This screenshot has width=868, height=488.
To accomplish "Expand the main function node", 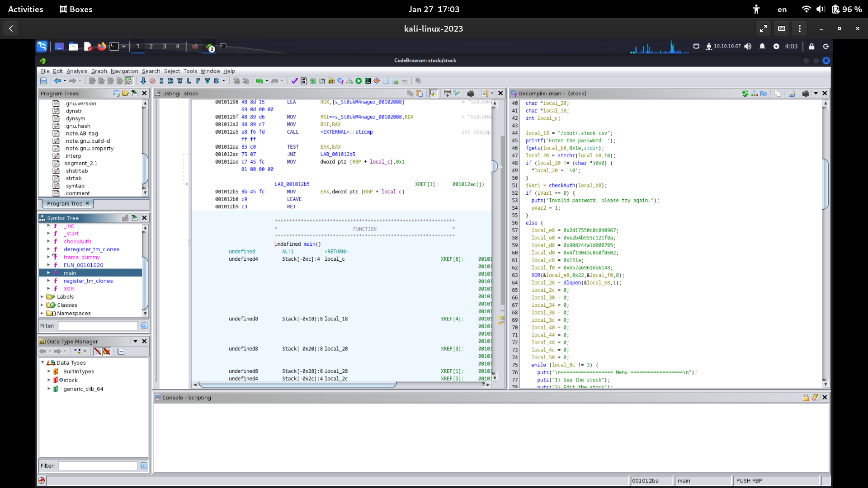I will [48, 273].
